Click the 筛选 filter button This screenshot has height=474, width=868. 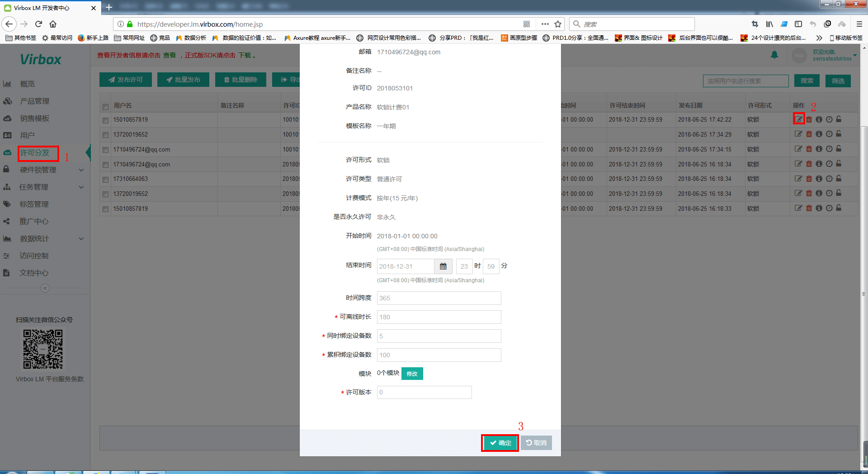click(x=838, y=81)
